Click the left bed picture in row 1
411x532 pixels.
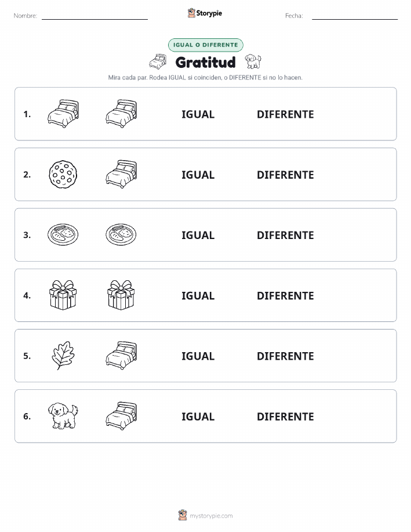point(63,114)
